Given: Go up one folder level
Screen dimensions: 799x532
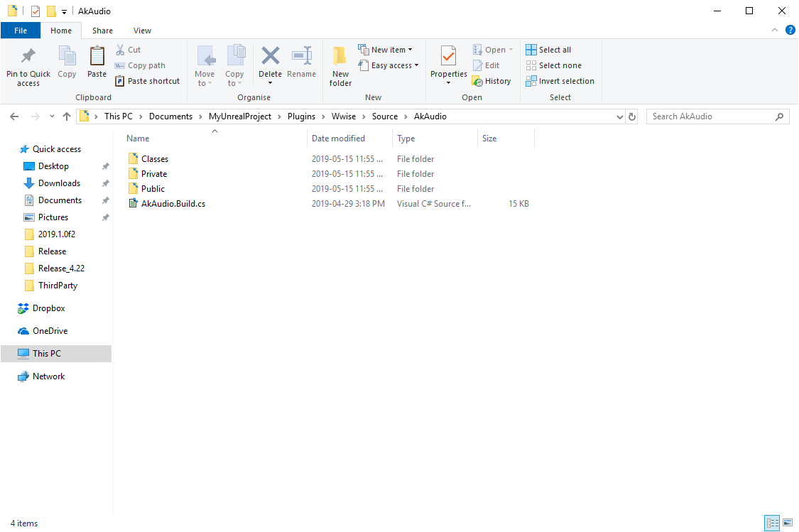Looking at the screenshot, I should 67,116.
